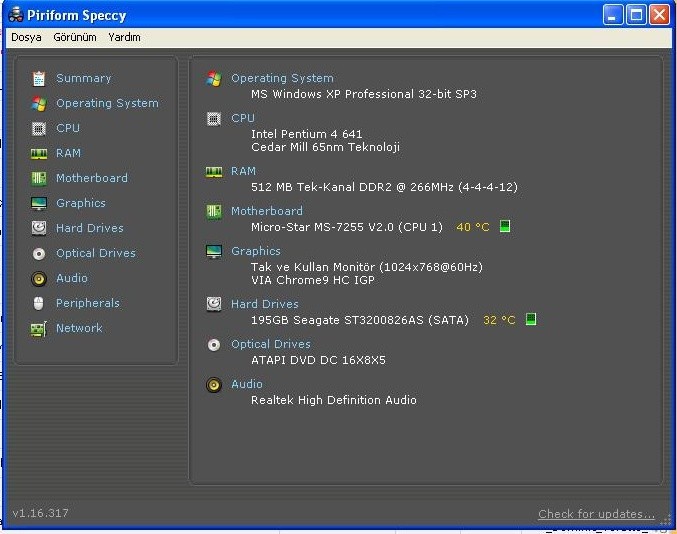This screenshot has height=534, width=677.
Task: Click the Audio speaker icon in sidebar
Action: 39,278
